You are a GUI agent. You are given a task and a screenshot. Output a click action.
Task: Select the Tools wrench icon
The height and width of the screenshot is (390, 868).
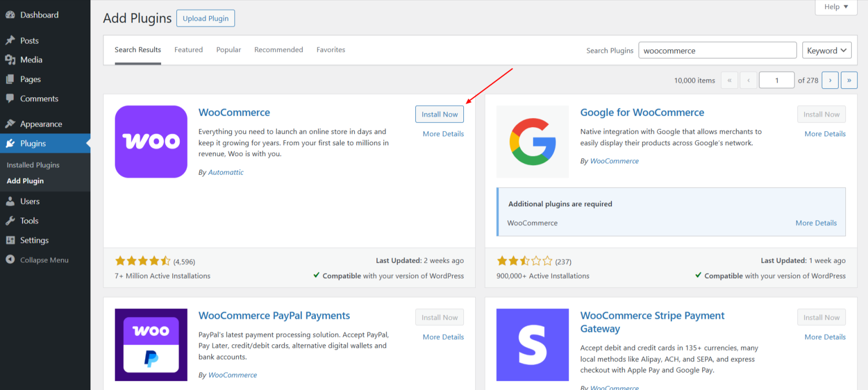(x=11, y=220)
